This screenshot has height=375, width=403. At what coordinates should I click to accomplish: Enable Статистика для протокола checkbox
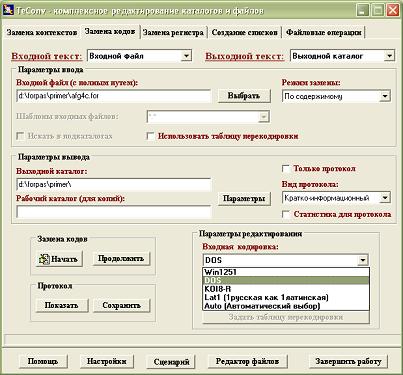pyautogui.click(x=286, y=214)
